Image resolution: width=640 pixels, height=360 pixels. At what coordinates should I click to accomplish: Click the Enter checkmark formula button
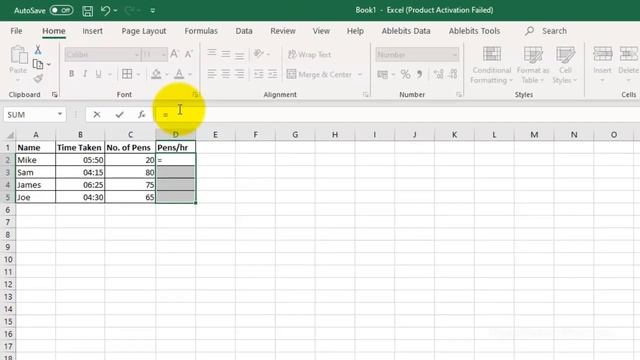point(119,115)
